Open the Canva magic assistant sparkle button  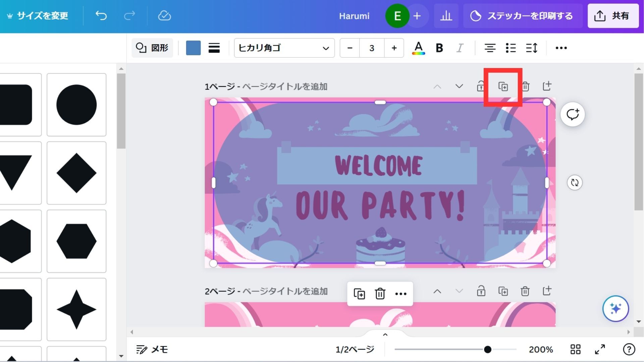615,308
